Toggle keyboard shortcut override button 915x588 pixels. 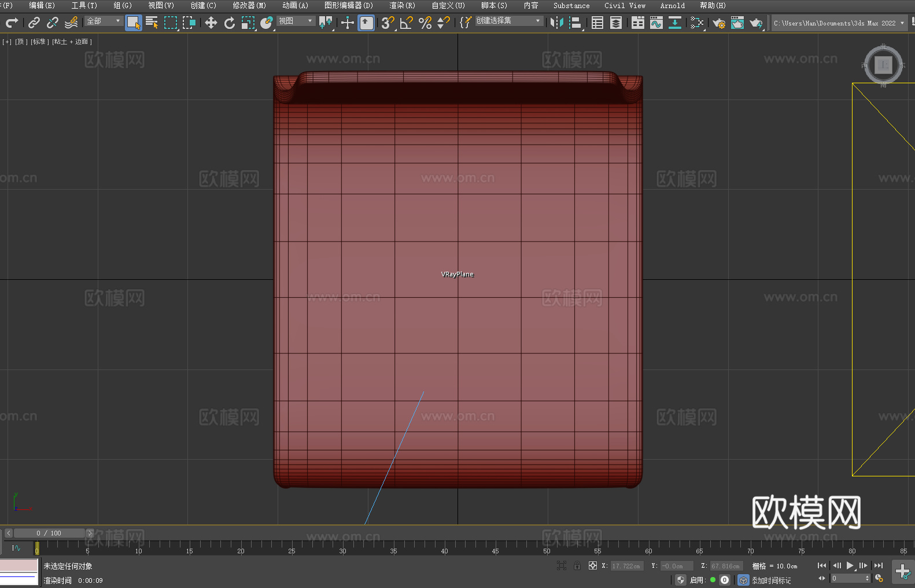coord(366,23)
